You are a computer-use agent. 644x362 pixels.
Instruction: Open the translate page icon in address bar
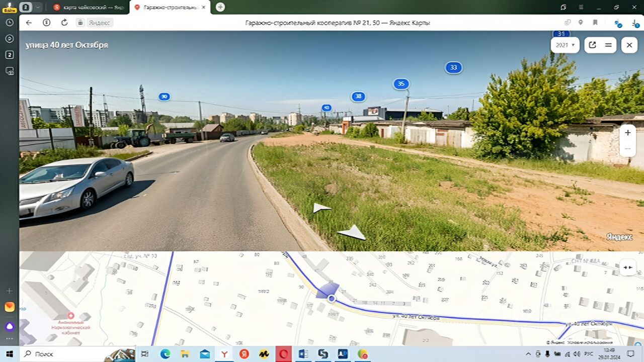[x=568, y=23]
